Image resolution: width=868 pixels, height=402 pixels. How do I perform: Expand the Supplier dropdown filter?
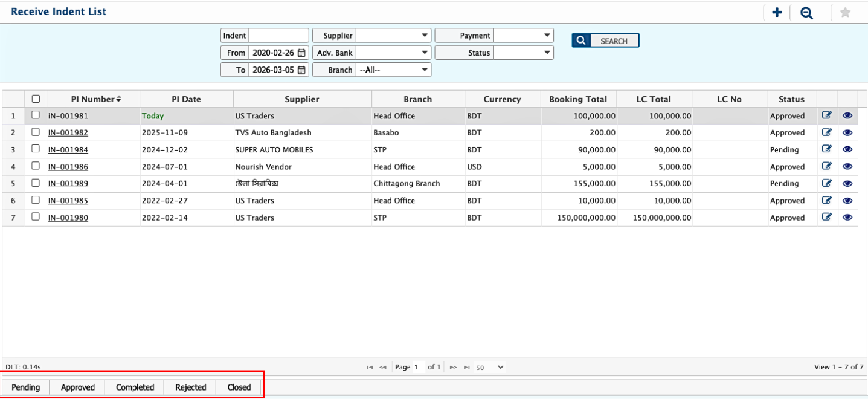click(393, 36)
